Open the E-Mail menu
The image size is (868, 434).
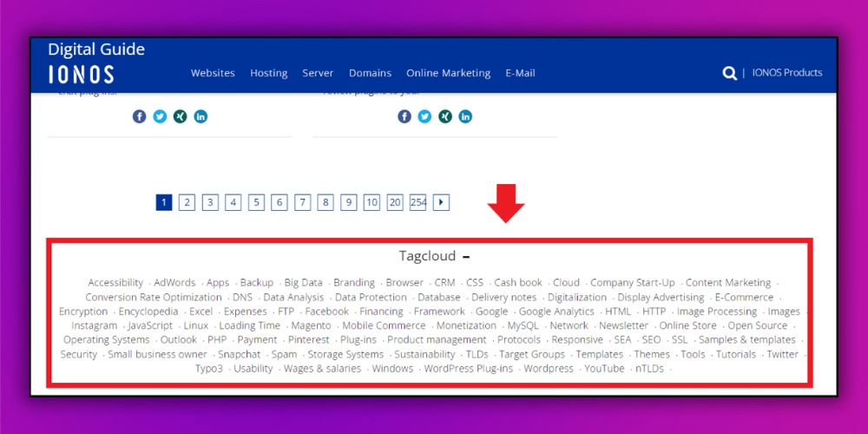pos(520,73)
